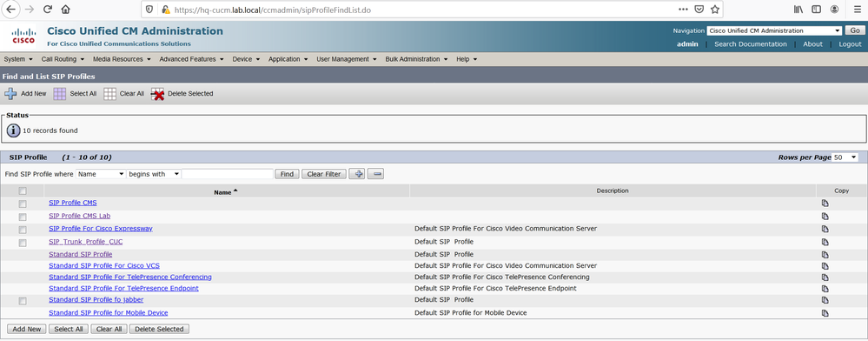Open the browser library icon
Screen dimensions: 868x341
pos(798,10)
